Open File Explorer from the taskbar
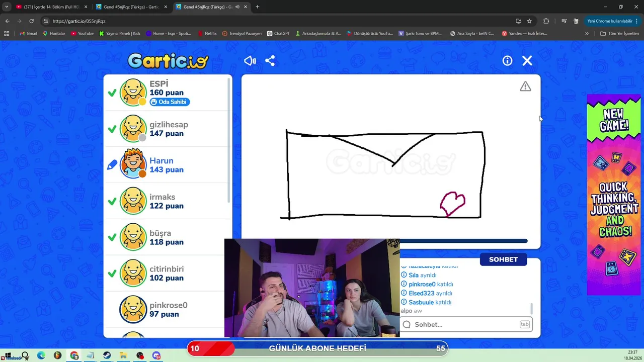The image size is (644, 362). pos(123,356)
